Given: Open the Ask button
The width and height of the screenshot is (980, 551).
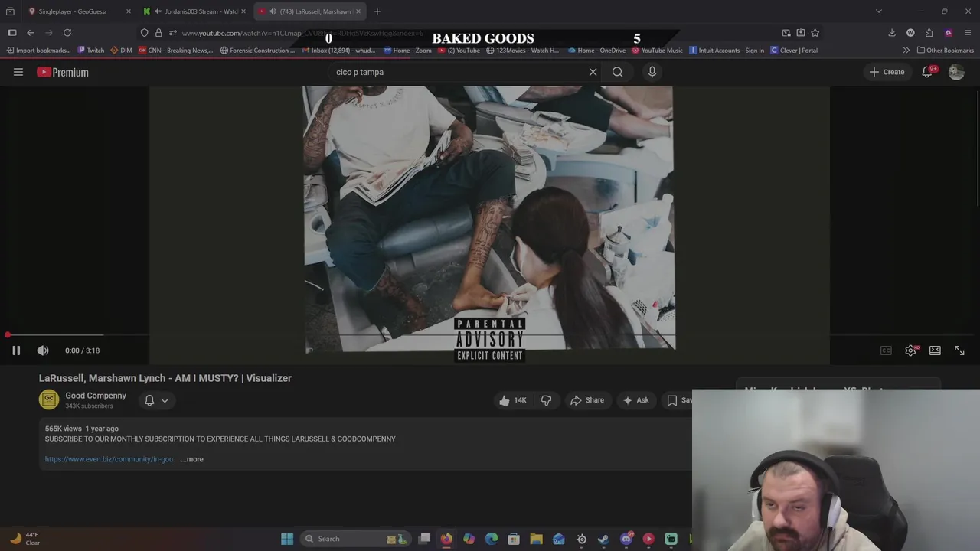Looking at the screenshot, I should 635,400.
